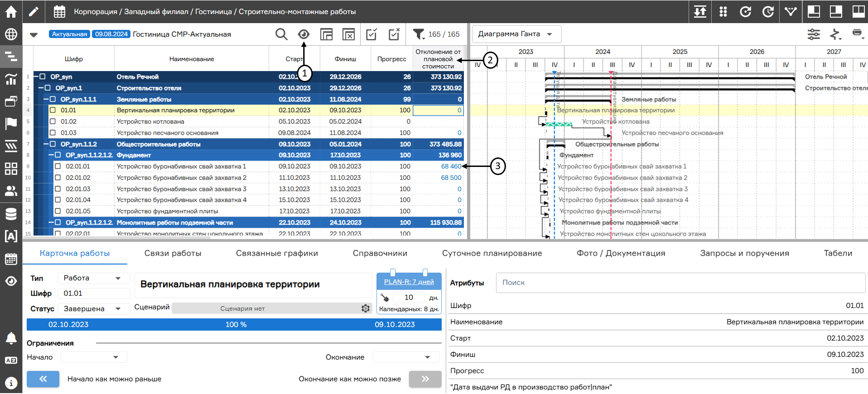Click the duration field showing 10
This screenshot has width=868, height=394.
click(409, 298)
